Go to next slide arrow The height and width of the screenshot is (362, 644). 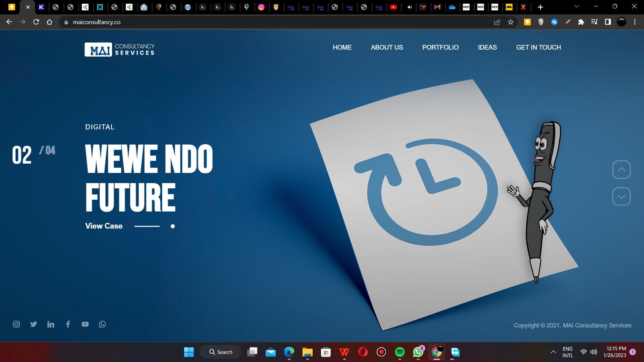click(x=621, y=196)
